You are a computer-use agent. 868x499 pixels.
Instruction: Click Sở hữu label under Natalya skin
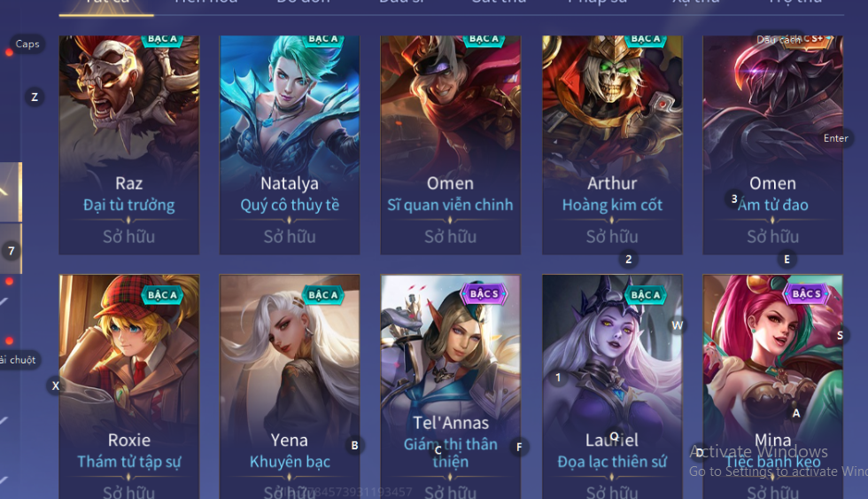pos(290,237)
